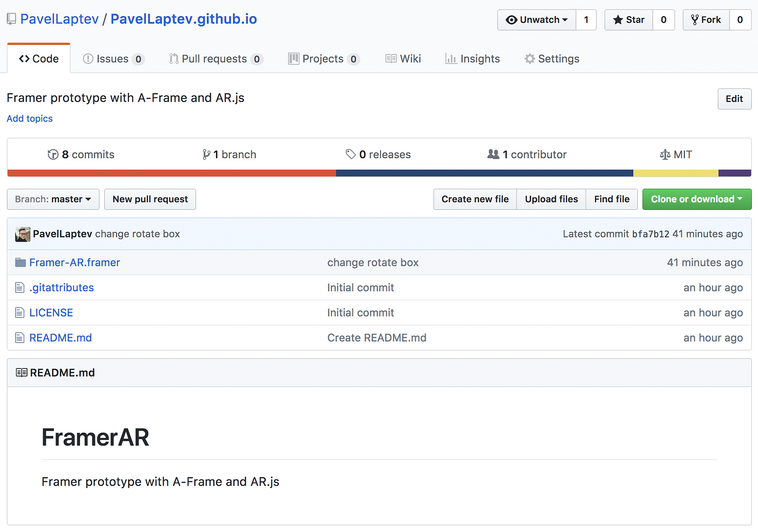The height and width of the screenshot is (532, 758).
Task: View the 1 branch list
Action: [x=229, y=154]
